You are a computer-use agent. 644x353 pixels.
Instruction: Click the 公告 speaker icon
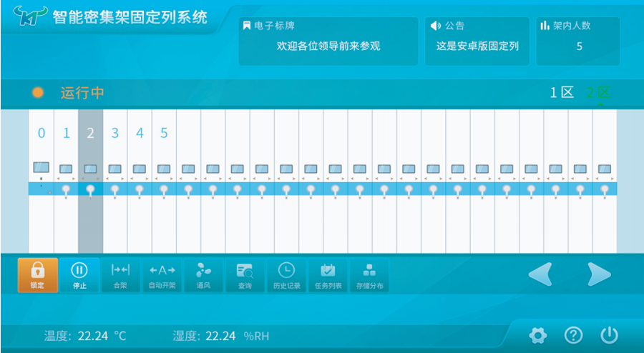(x=436, y=26)
